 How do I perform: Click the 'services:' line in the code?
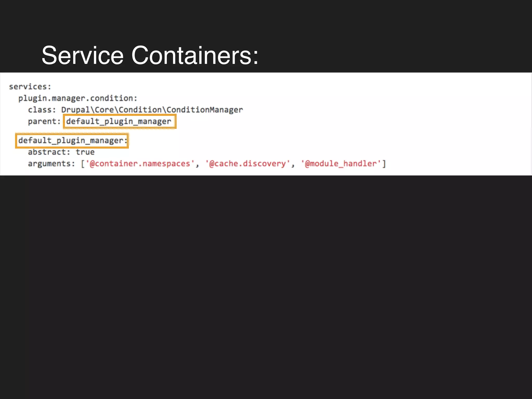[x=30, y=87]
